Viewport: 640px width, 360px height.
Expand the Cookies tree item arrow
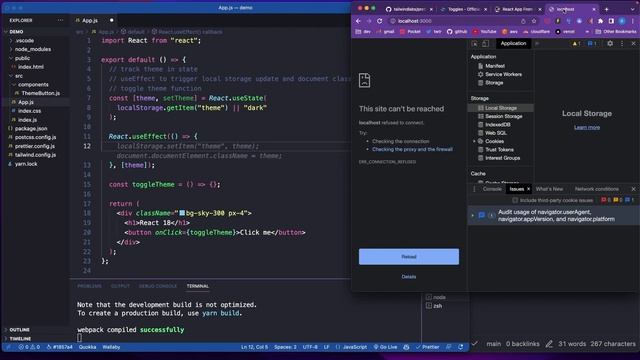coord(474,141)
